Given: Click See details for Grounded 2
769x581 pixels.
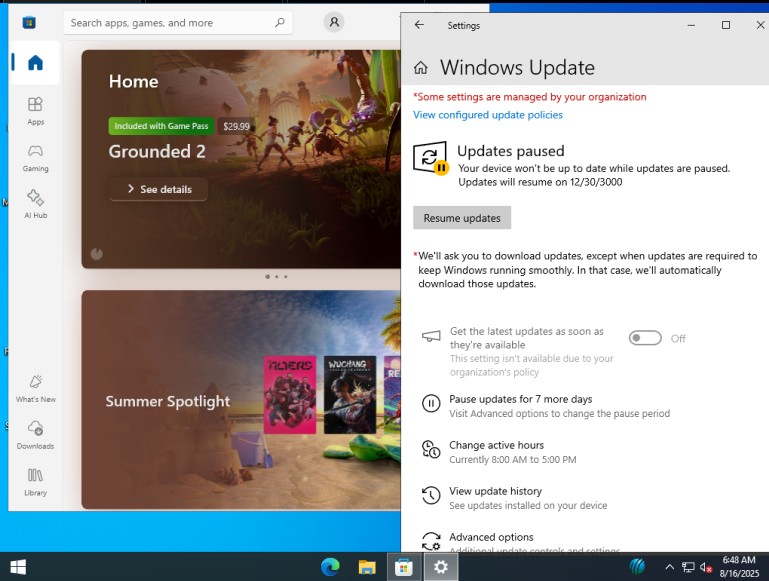Looking at the screenshot, I should [158, 189].
